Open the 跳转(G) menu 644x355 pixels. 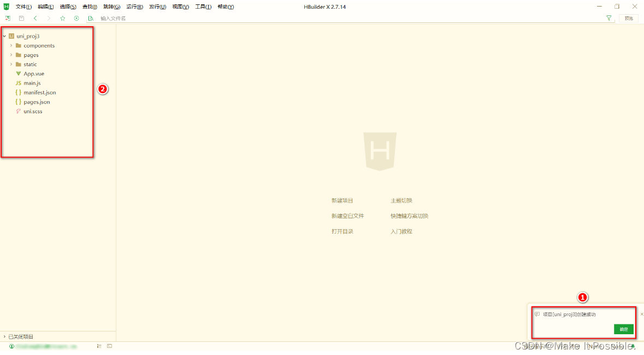[112, 7]
